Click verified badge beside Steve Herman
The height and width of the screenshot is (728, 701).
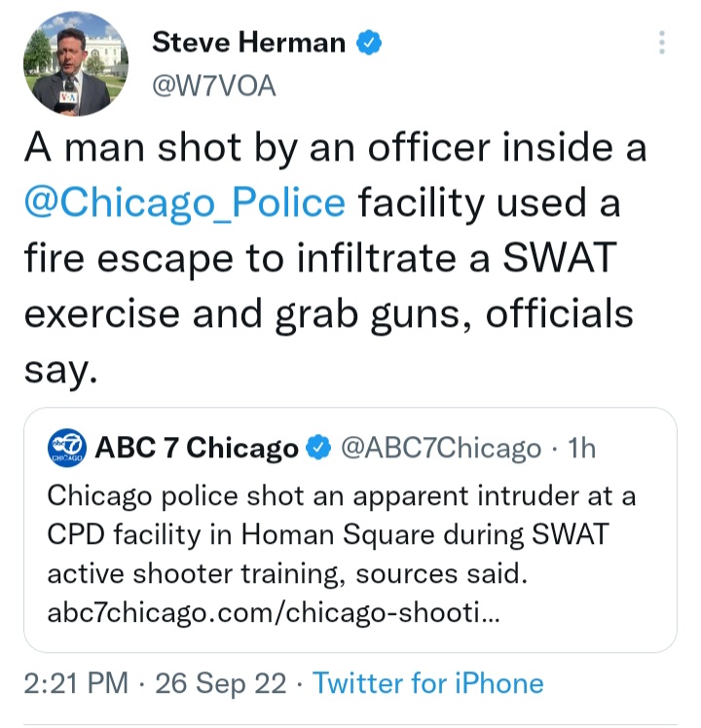pos(369,43)
